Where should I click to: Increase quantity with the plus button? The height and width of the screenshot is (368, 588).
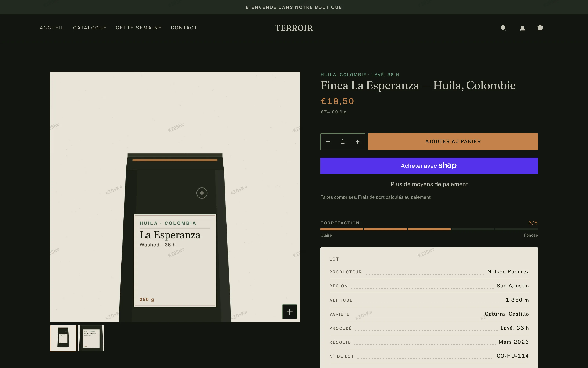coord(357,142)
